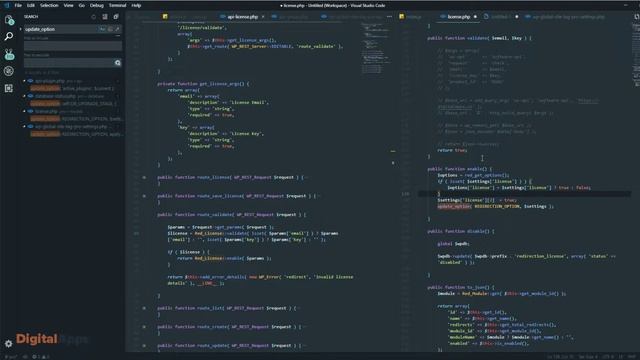Unfold the route_update function
The image size is (640, 360).
click(144, 346)
